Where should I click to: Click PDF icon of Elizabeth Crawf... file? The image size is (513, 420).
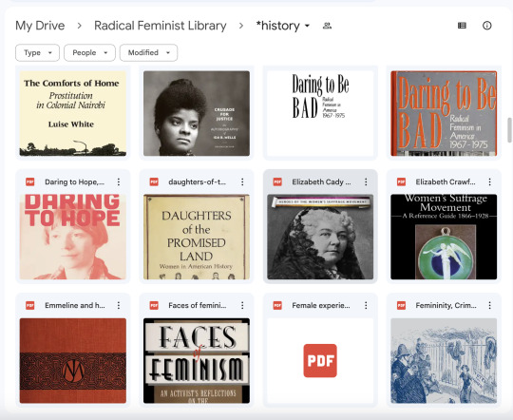(x=401, y=181)
